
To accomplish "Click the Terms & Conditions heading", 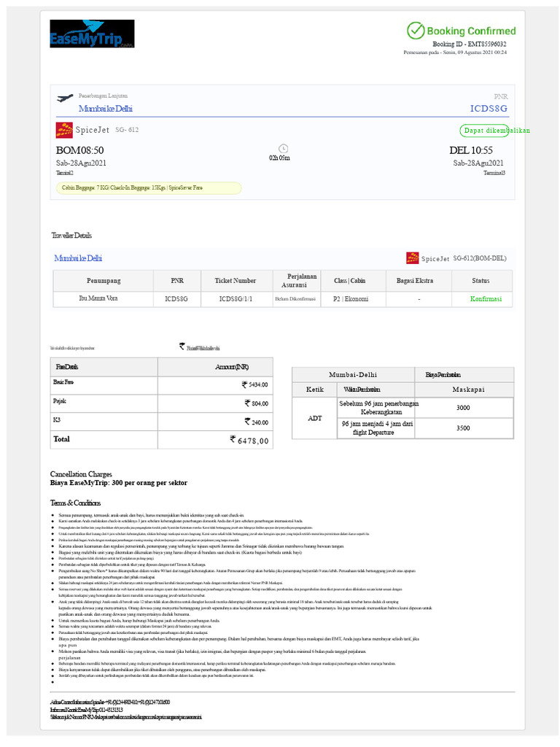I will click(75, 503).
